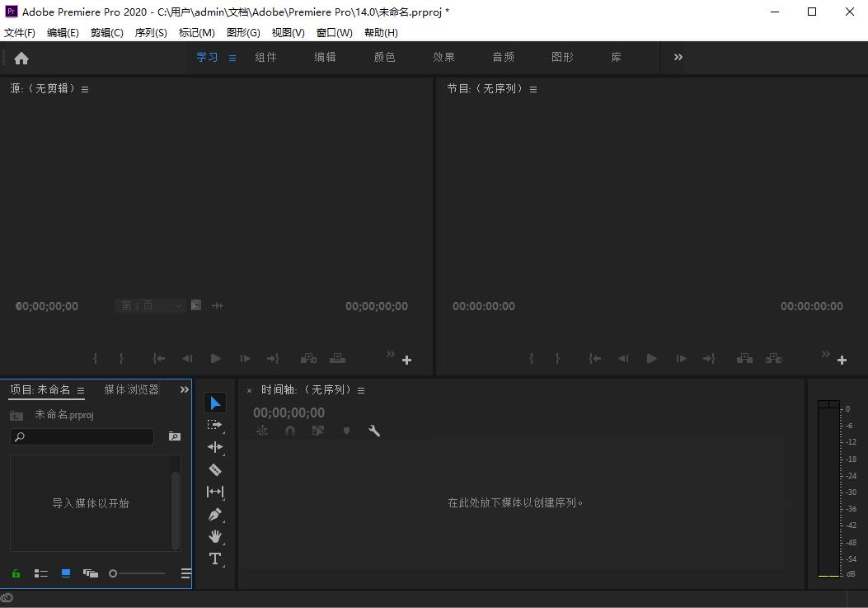Select the Hand tool
868x608 pixels.
(x=215, y=536)
